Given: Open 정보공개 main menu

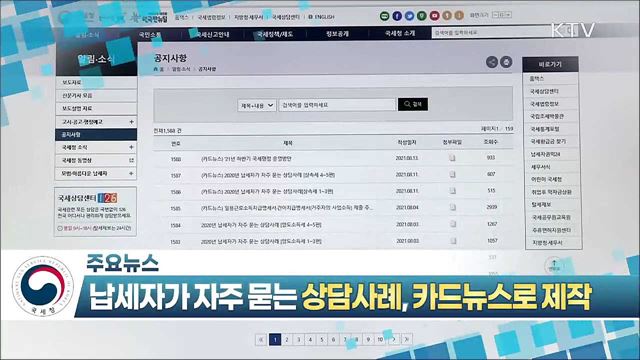Looking at the screenshot, I should click(x=337, y=34).
